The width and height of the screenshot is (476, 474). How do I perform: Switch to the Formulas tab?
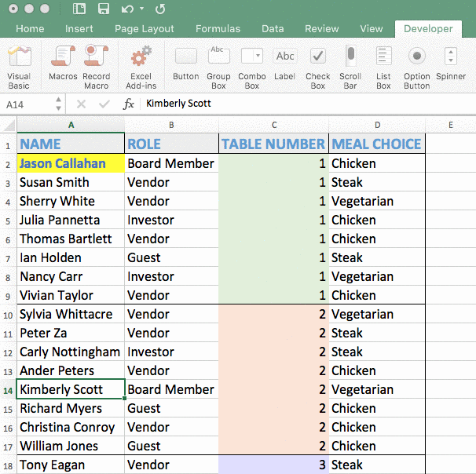(218, 29)
